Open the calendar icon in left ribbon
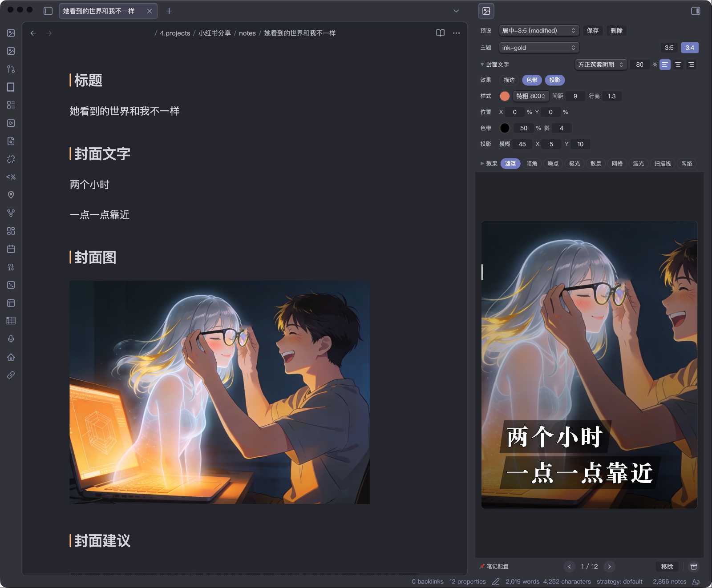This screenshot has height=588, width=712. tap(11, 249)
